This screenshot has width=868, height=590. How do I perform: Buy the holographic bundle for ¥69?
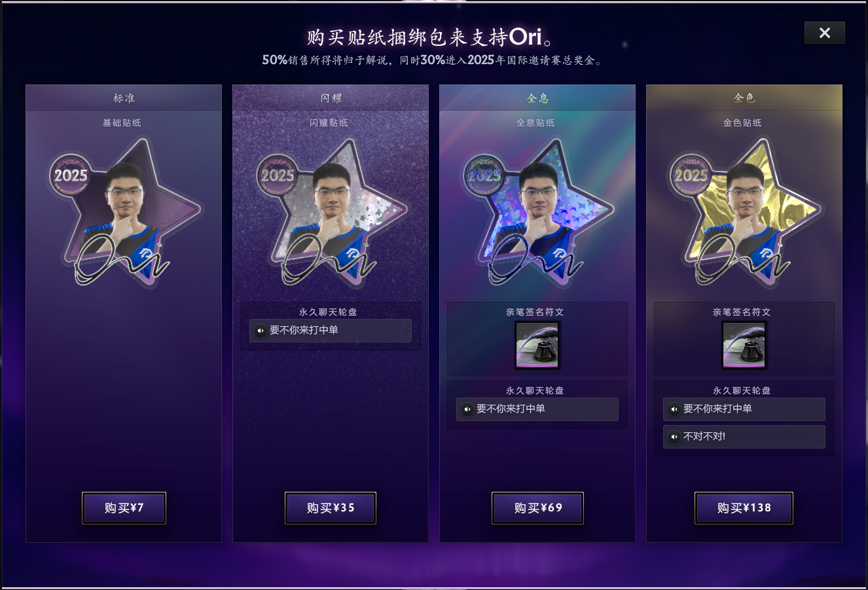tap(537, 508)
